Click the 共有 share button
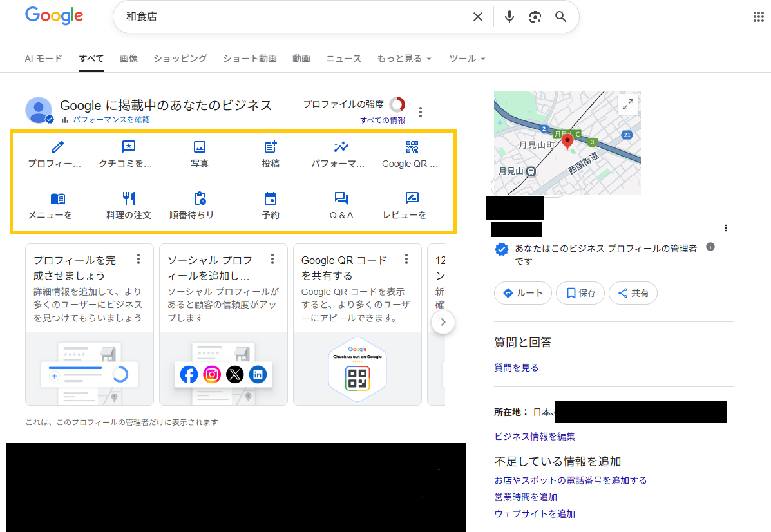Image resolution: width=771 pixels, height=532 pixels. click(633, 293)
